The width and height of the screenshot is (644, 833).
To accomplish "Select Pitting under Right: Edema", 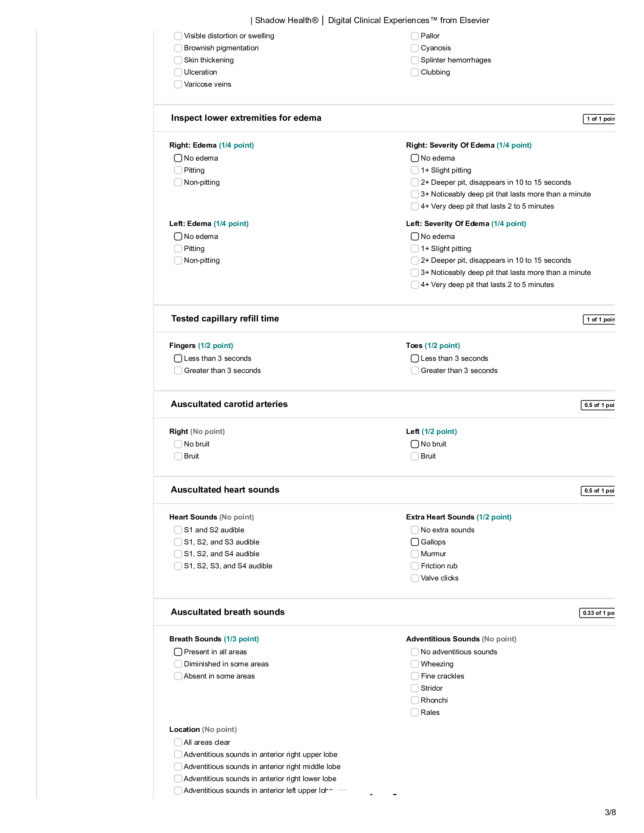I will tap(178, 170).
